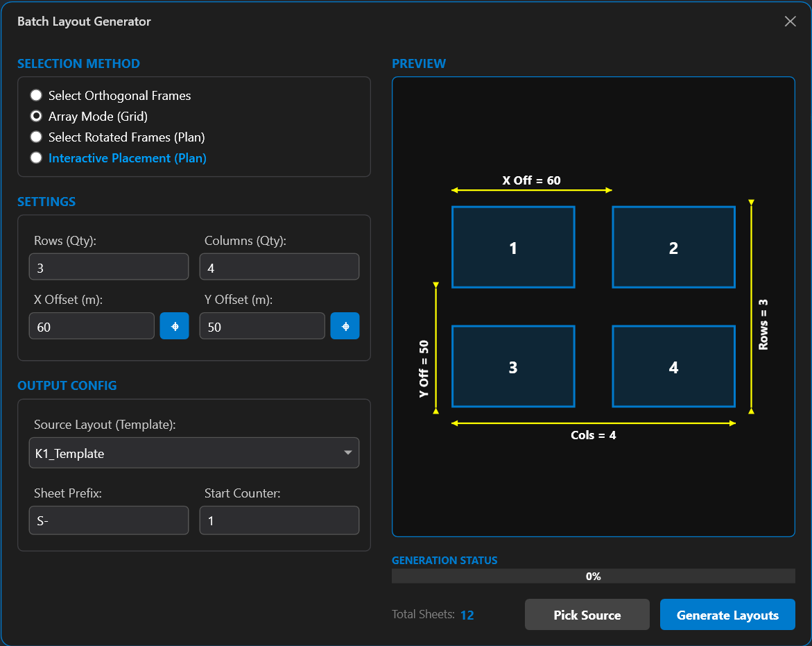The width and height of the screenshot is (812, 646).
Task: Close the Batch Layout Generator dialog
Action: click(x=790, y=22)
